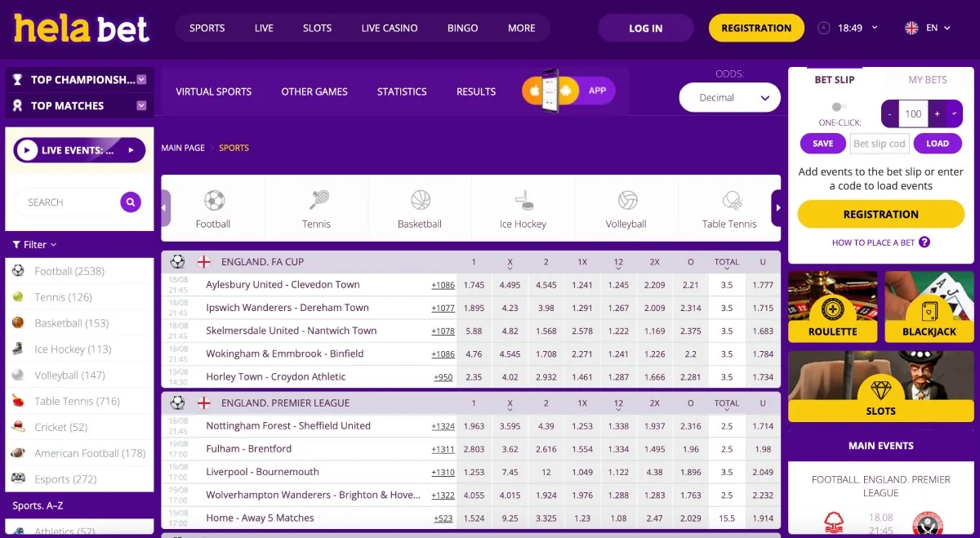Click the trophy icon for Top Championships
Image resolution: width=980 pixels, height=538 pixels.
pyautogui.click(x=17, y=79)
